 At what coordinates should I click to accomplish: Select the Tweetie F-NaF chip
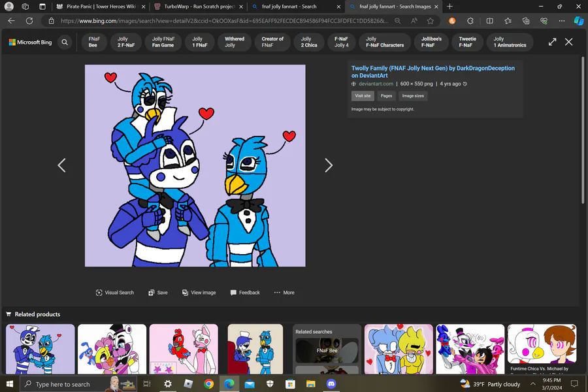467,42
